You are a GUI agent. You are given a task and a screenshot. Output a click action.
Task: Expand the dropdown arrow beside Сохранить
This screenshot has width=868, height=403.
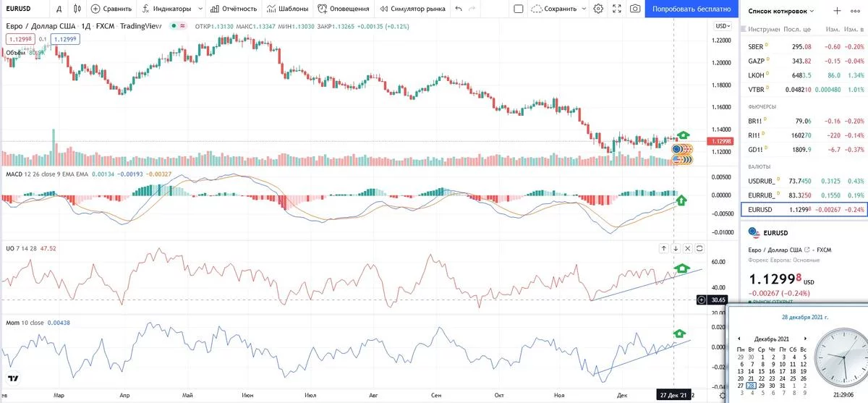point(583,9)
